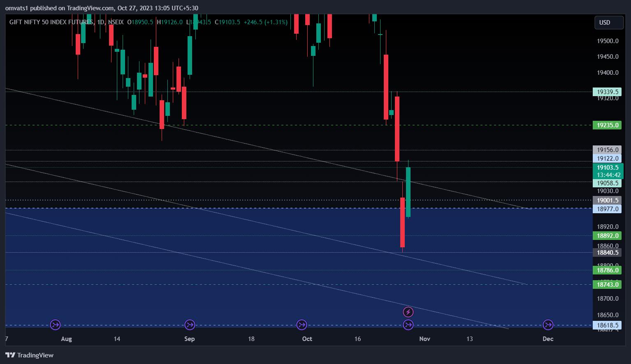This screenshot has width=631, height=364.
Task: Select the 18977.0 price label
Action: [607, 209]
